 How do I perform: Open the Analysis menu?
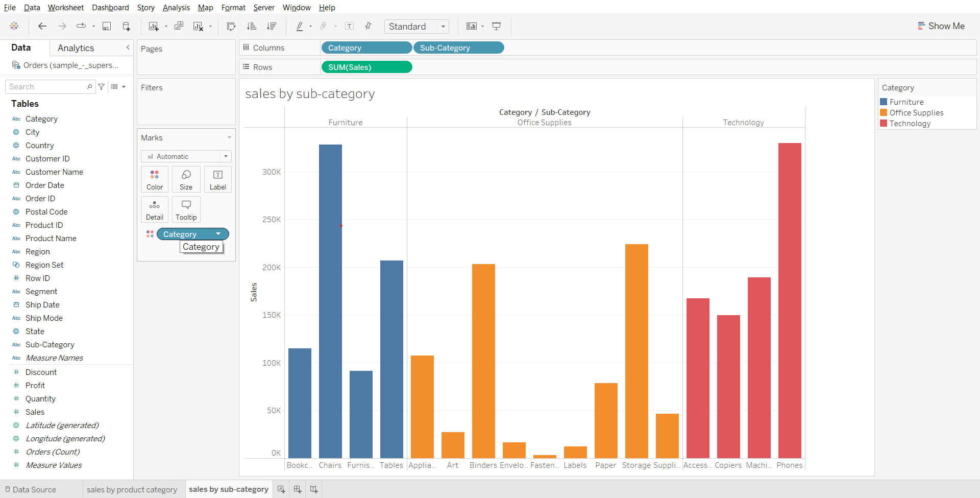click(176, 8)
